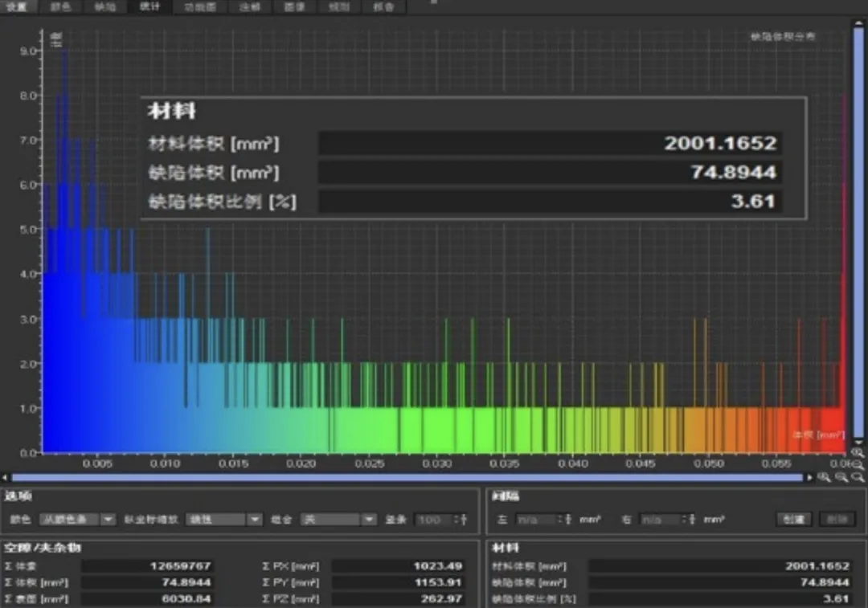Open the 组合 dropdown showing 关
Viewport: 868px width, 608px height.
[x=338, y=519]
